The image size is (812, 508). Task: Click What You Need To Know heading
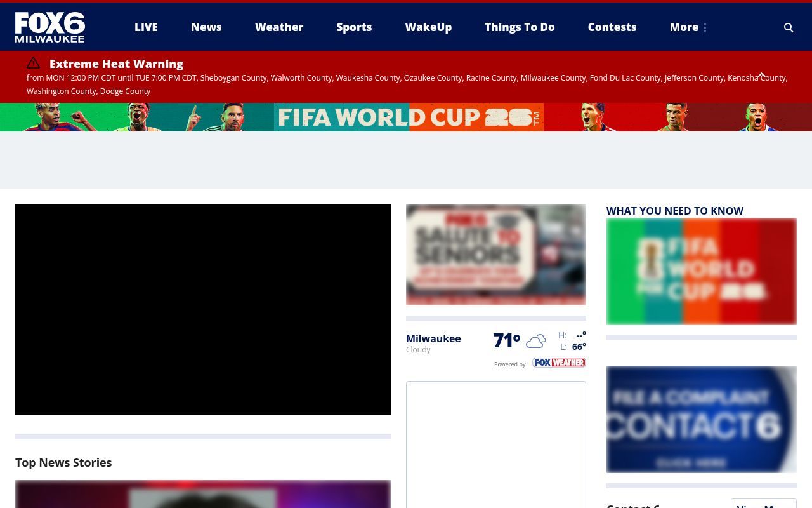[675, 211]
